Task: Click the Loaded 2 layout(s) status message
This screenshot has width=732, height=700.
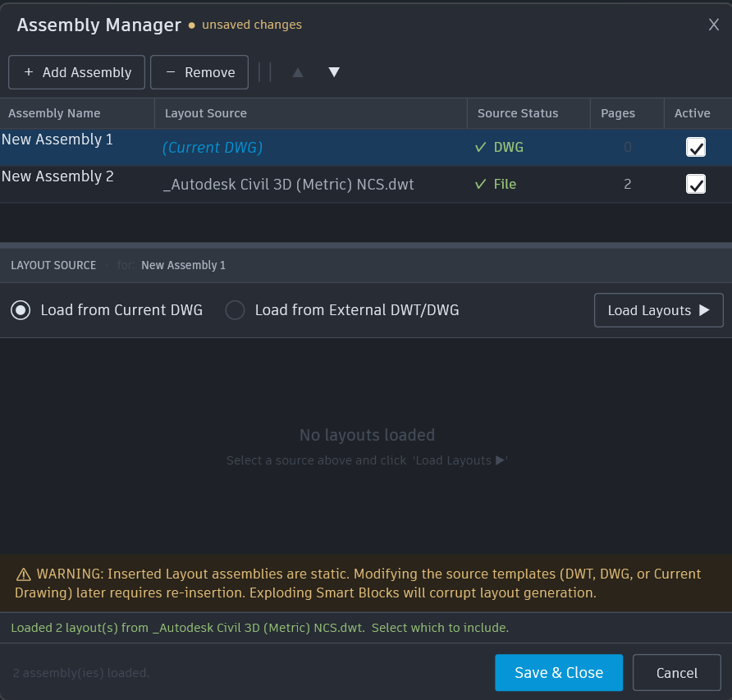Action: click(259, 628)
